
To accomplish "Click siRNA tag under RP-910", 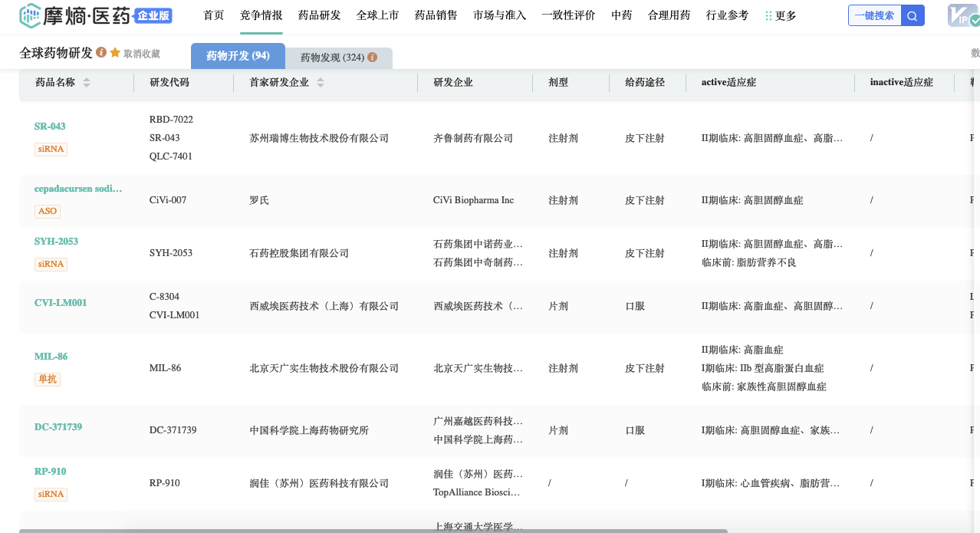I will point(51,494).
